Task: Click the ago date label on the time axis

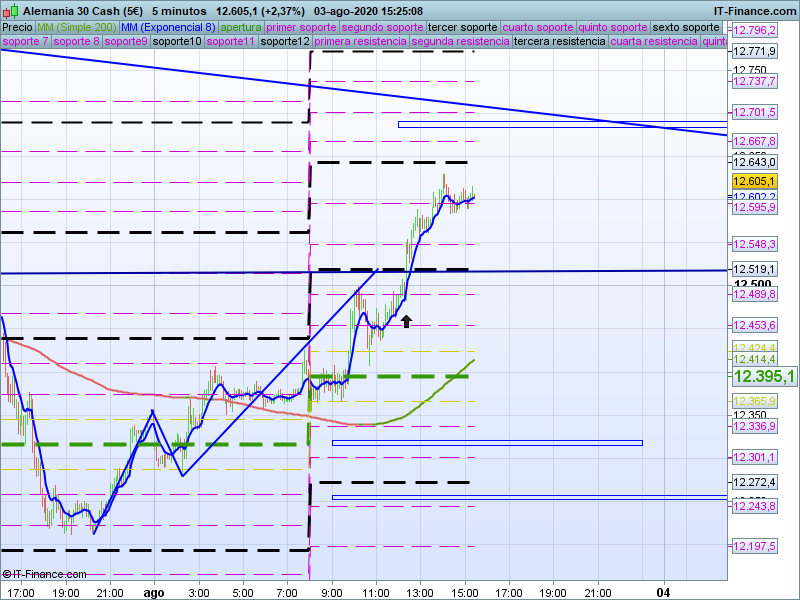Action: 153,592
